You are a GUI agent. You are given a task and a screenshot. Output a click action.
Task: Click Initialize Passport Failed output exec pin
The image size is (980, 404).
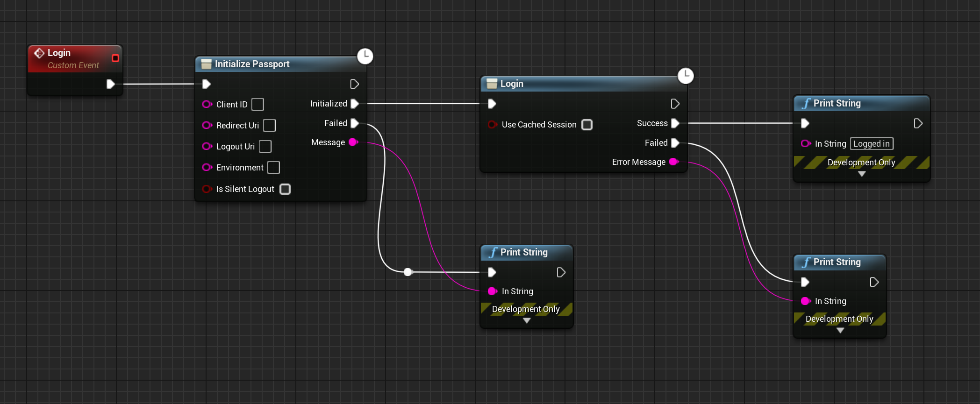coord(354,123)
